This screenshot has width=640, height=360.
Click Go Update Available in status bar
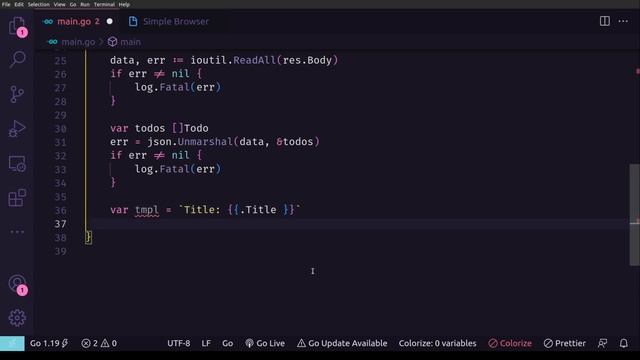click(x=342, y=343)
